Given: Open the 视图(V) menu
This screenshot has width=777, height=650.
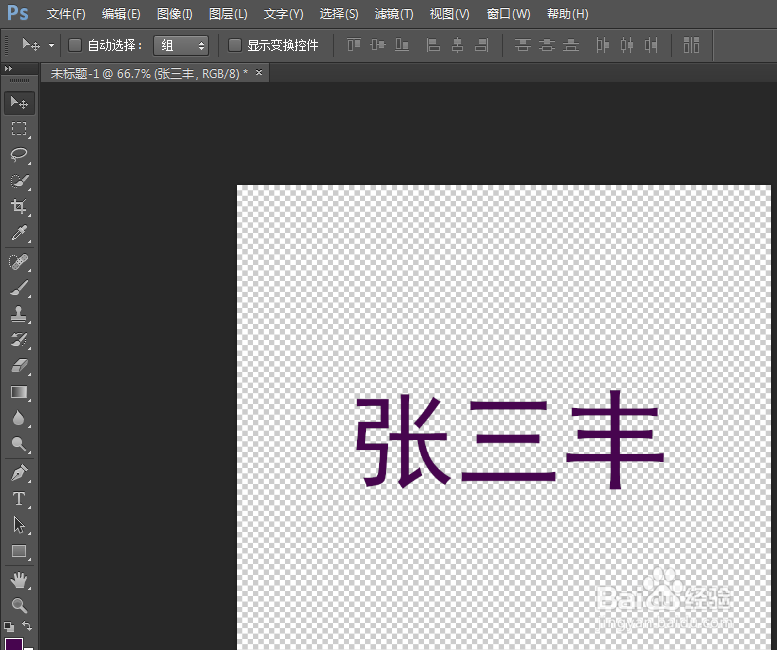Looking at the screenshot, I should pos(449,14).
